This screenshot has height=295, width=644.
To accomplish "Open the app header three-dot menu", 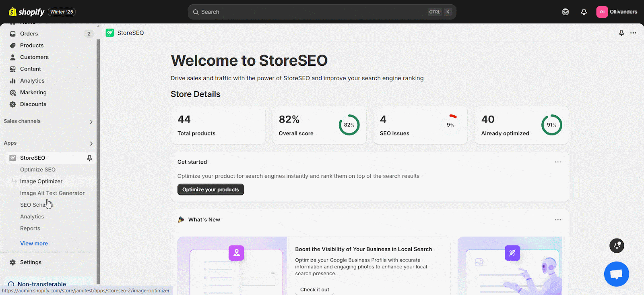I will (x=633, y=33).
